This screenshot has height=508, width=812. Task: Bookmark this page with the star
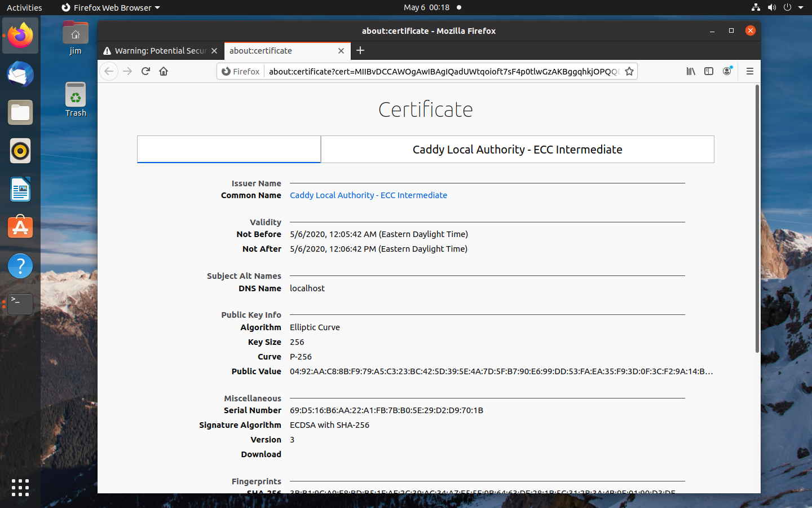click(629, 71)
